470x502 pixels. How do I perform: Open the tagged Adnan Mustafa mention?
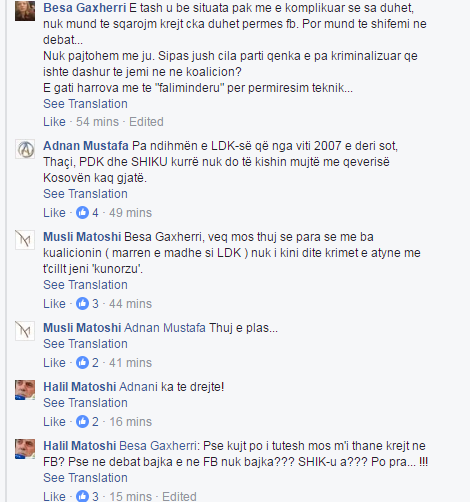tap(165, 328)
